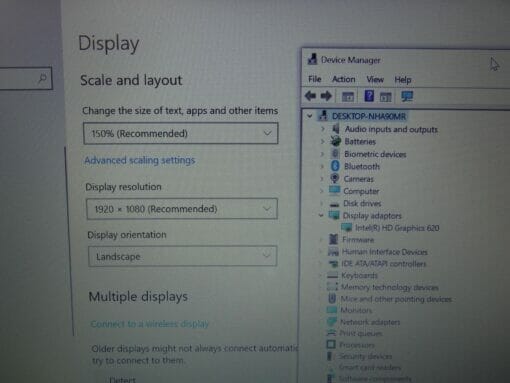Screen dimensions: 510x383
Task: Select the Display adaptors label
Action: tap(372, 216)
